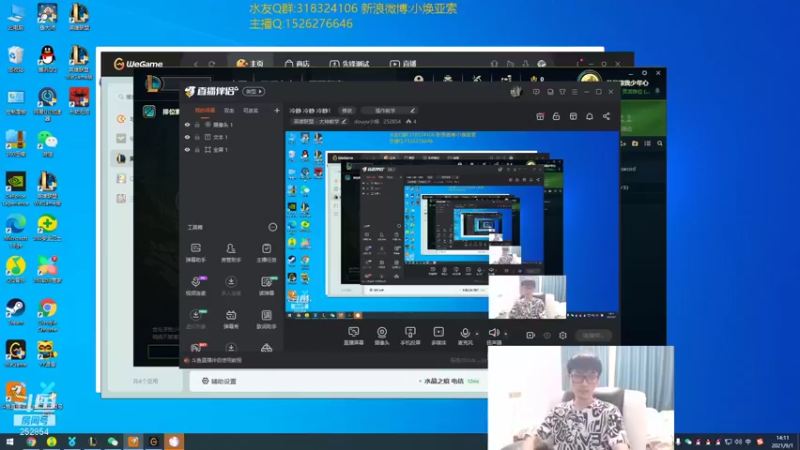800x450 pixels.
Task: Switch to the first scene tab in red
Action: (x=205, y=111)
